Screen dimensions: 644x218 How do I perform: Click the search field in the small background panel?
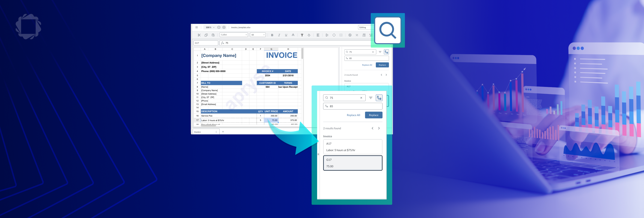click(360, 52)
